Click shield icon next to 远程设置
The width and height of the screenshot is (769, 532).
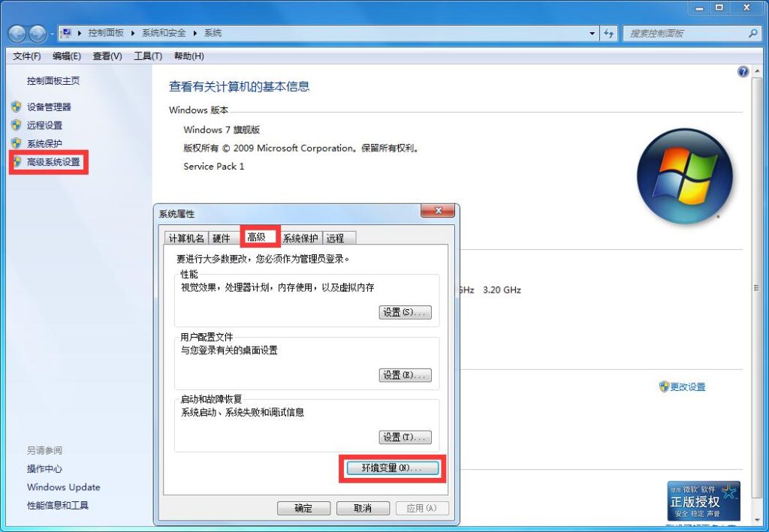[x=16, y=125]
